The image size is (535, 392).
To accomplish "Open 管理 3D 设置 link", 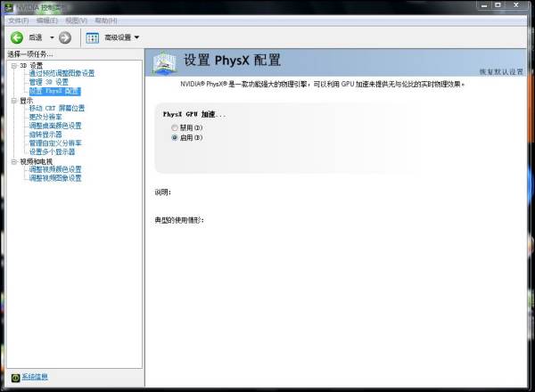I will tap(49, 82).
